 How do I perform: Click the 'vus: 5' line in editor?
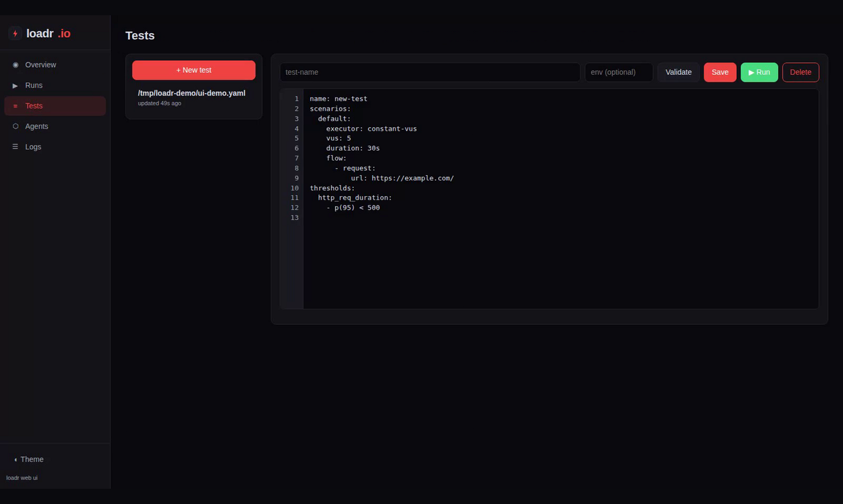(x=339, y=139)
